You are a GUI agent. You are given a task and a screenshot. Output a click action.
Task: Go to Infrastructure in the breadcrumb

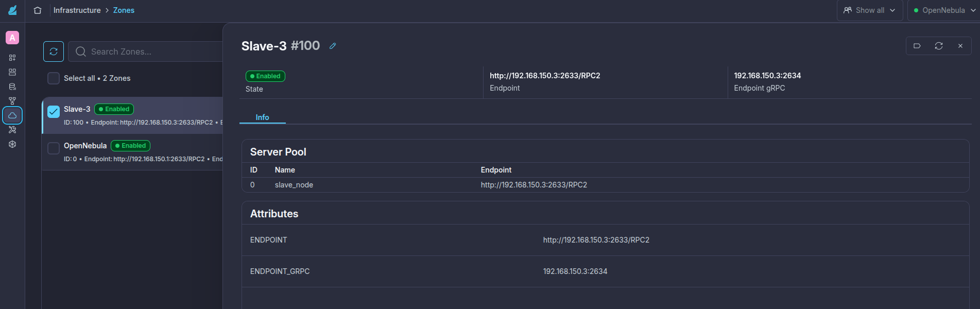[x=77, y=10]
